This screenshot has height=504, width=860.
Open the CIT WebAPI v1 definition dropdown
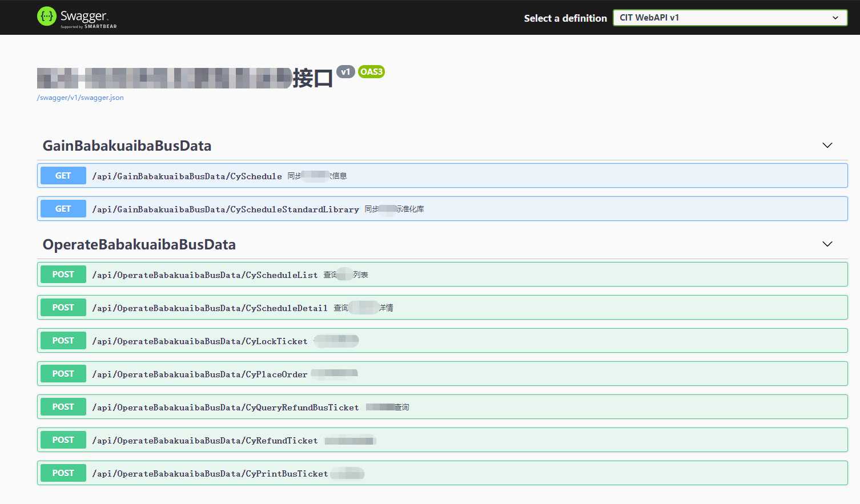[x=730, y=18]
